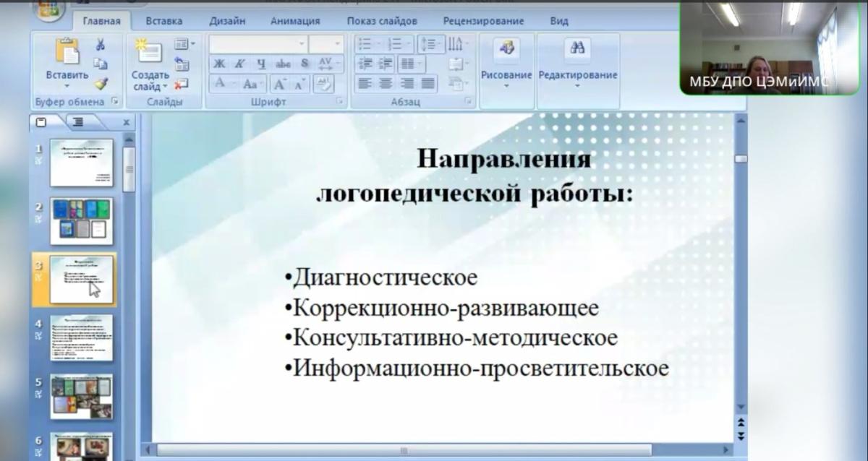Open the slide layout dropdown
Viewport: 868px width, 461px height.
[x=184, y=45]
